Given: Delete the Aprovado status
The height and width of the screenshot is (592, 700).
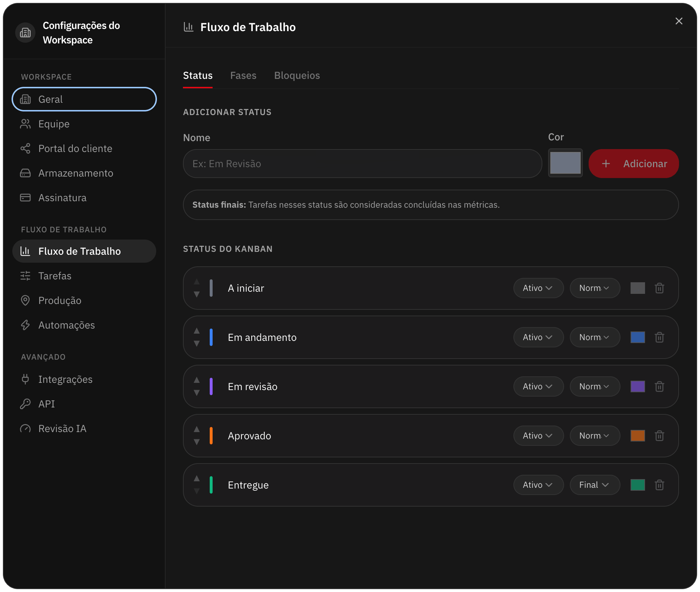Looking at the screenshot, I should coord(659,436).
